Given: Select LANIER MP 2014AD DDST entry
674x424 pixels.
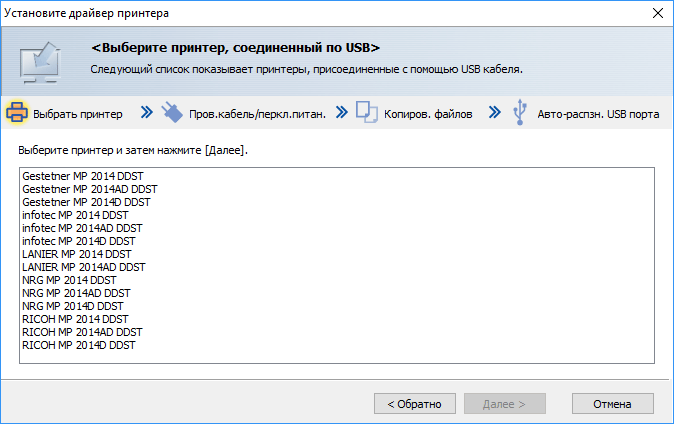Looking at the screenshot, I should click(x=82, y=267).
